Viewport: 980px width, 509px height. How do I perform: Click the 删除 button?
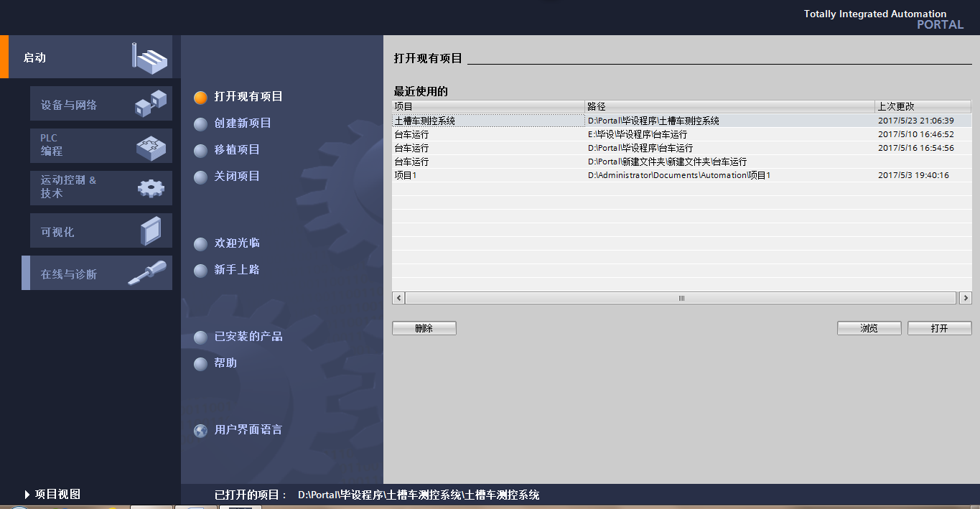[x=424, y=328]
